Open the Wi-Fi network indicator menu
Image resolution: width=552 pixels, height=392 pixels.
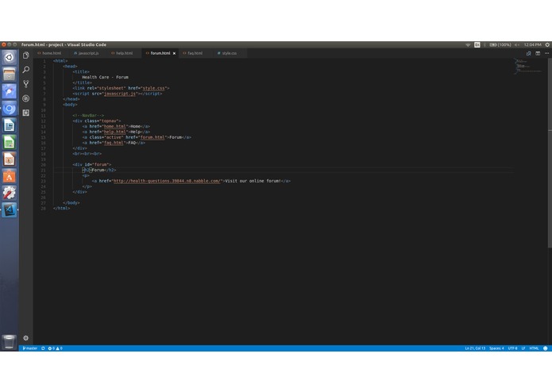click(x=468, y=44)
